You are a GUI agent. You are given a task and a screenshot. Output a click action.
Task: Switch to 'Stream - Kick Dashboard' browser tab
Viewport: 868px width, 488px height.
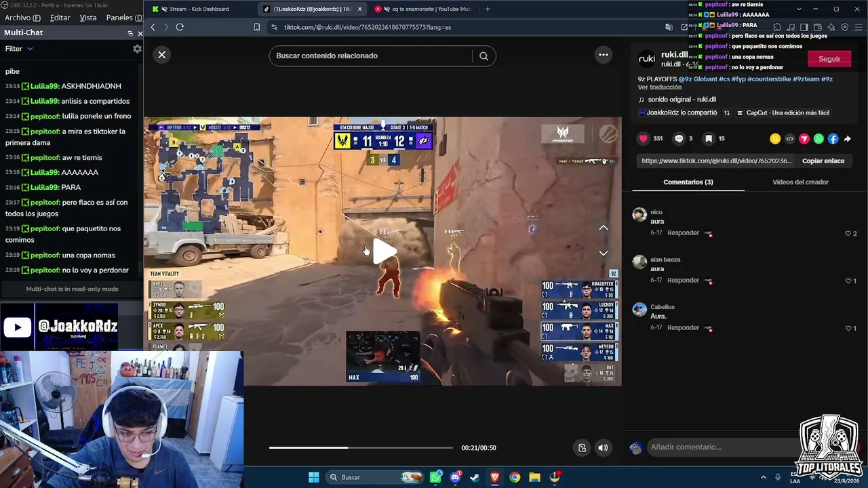click(x=199, y=9)
